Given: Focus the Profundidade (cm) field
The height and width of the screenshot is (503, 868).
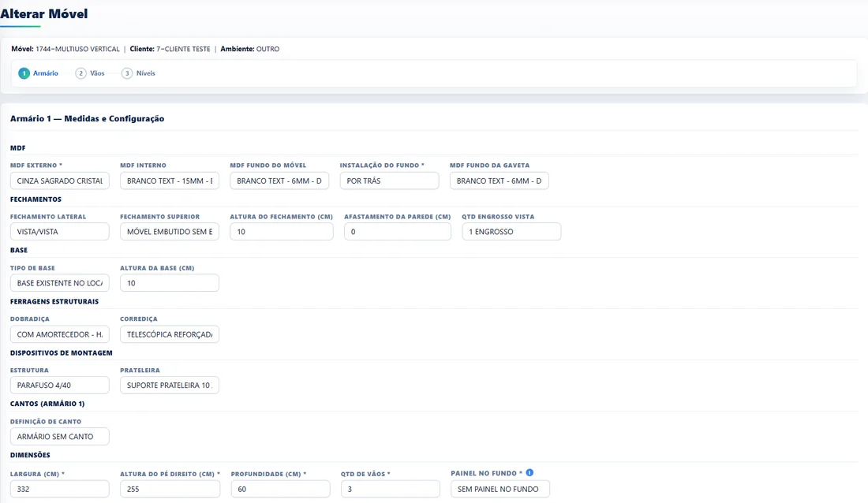Looking at the screenshot, I should coord(281,489).
